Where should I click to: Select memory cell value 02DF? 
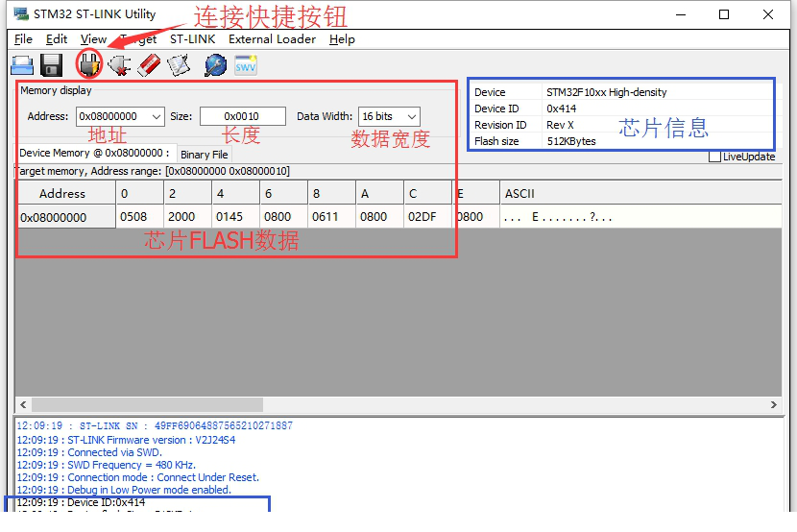(427, 217)
